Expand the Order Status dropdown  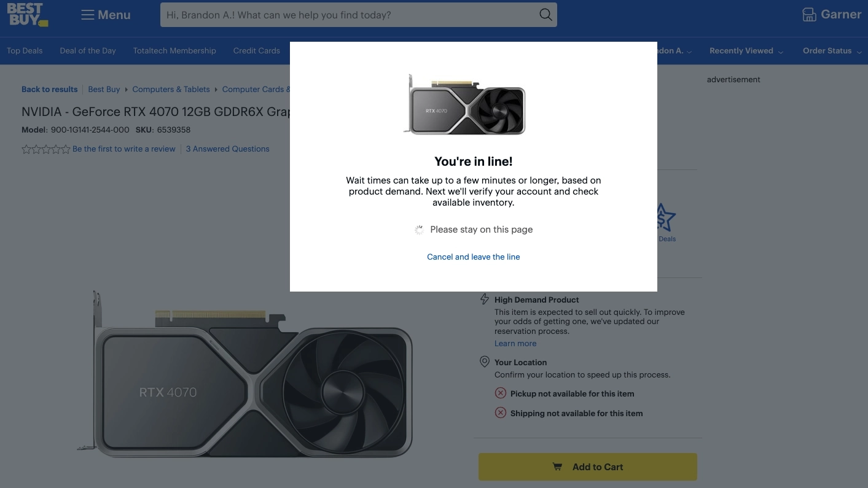coord(832,51)
